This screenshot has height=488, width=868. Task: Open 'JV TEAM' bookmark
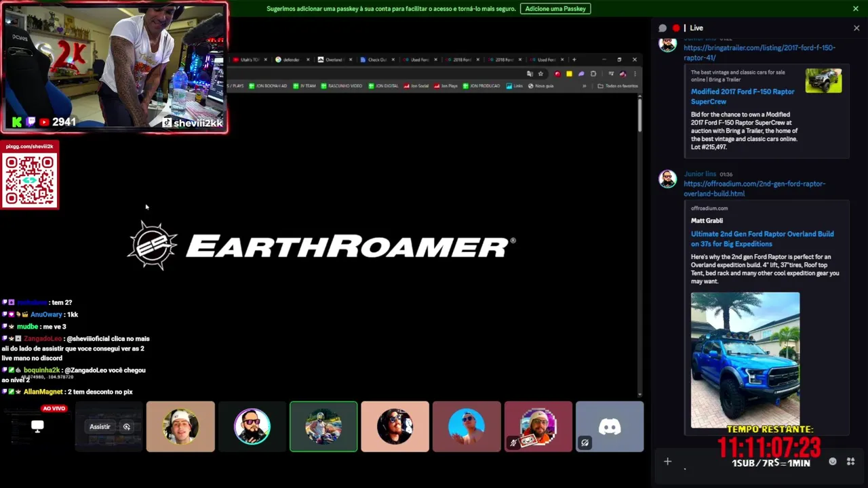304,86
